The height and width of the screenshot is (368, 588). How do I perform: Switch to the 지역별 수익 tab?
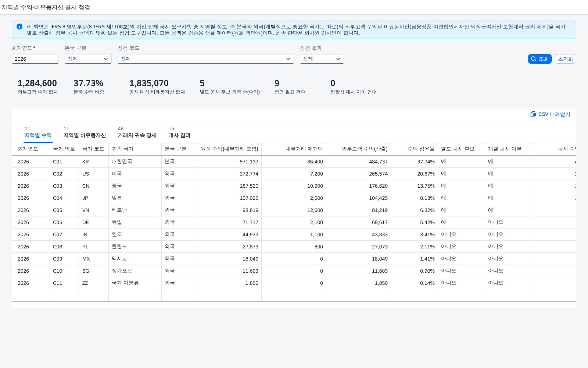click(x=38, y=132)
